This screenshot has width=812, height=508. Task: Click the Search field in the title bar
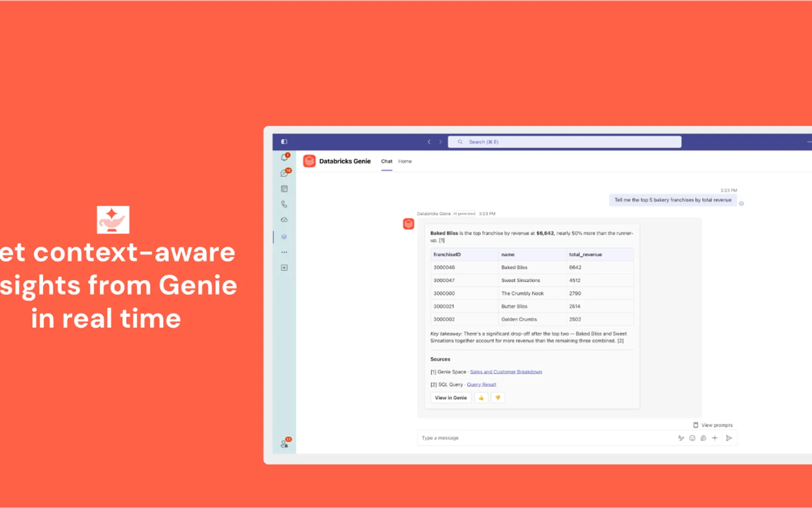click(x=564, y=142)
